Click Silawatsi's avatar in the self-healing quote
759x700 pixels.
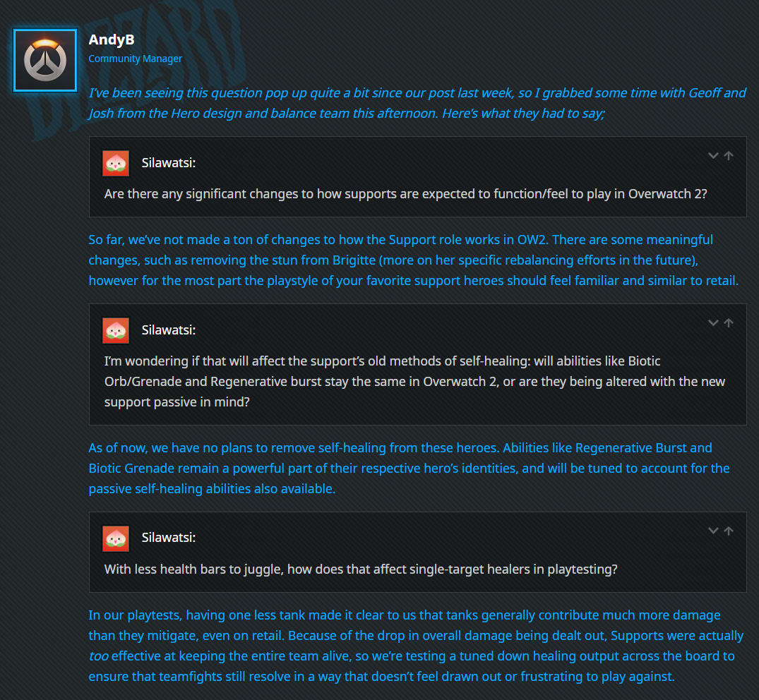(x=115, y=330)
